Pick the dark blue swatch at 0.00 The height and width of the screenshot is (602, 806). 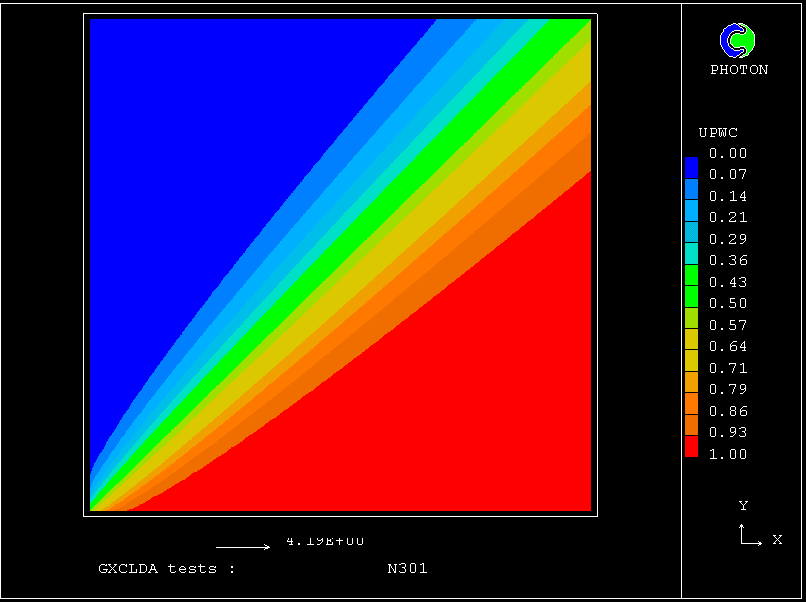691,159
